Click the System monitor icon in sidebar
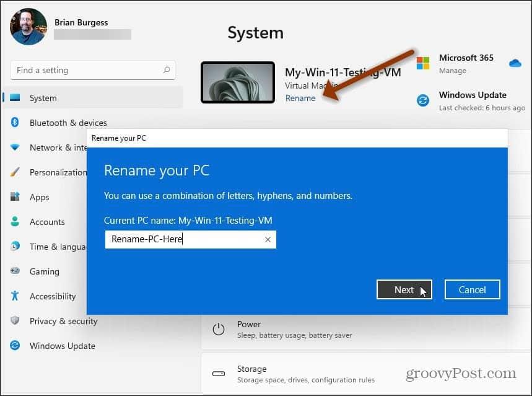532x396 pixels. (15, 98)
